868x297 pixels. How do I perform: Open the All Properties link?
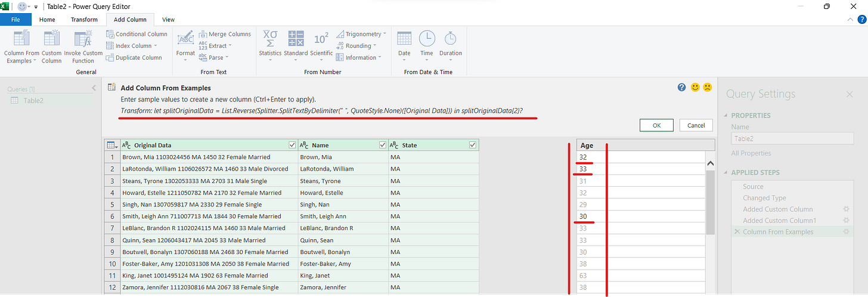(752, 153)
